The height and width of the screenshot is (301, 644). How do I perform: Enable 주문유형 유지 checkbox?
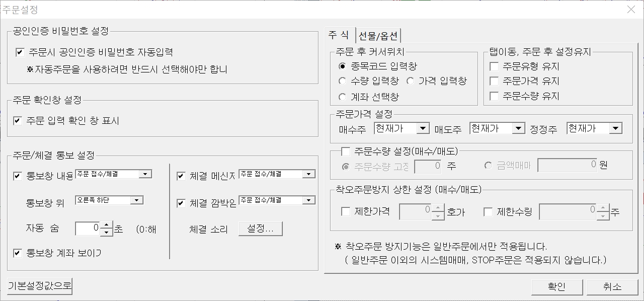point(494,66)
